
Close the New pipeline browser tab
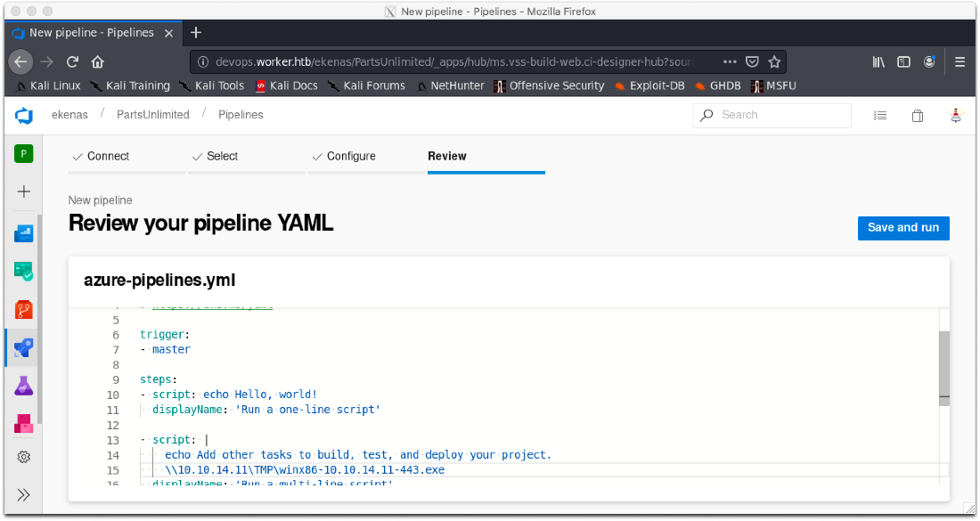pos(168,33)
